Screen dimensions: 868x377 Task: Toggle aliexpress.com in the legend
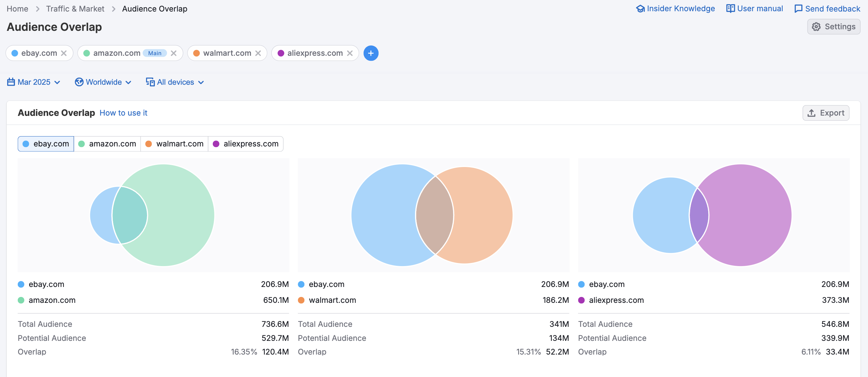[x=246, y=144]
